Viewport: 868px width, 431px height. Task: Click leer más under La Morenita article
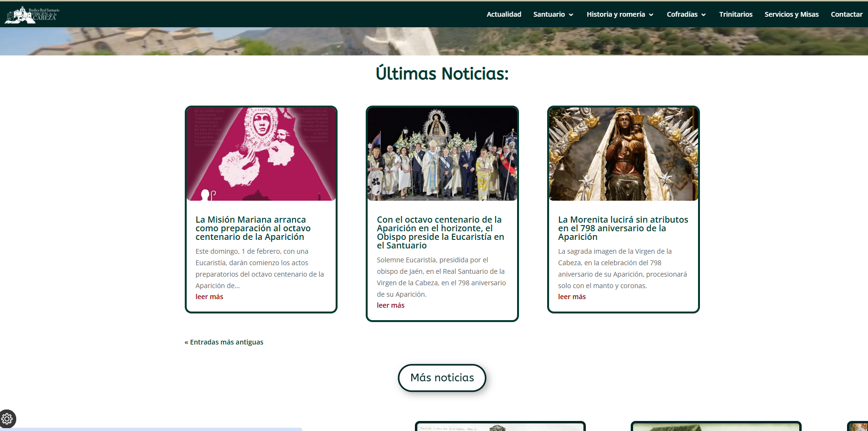(572, 297)
